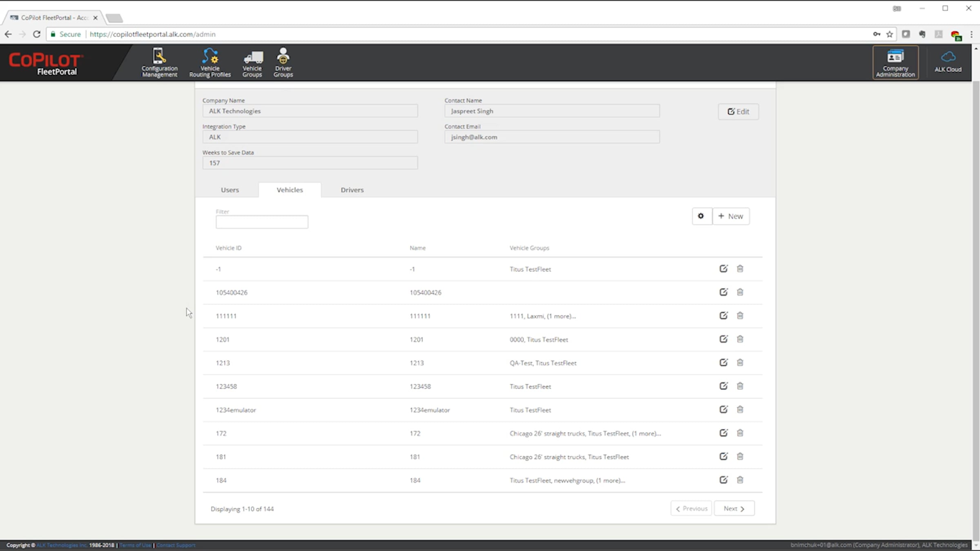The image size is (980, 551).
Task: Click into the Filter text field
Action: coord(262,222)
